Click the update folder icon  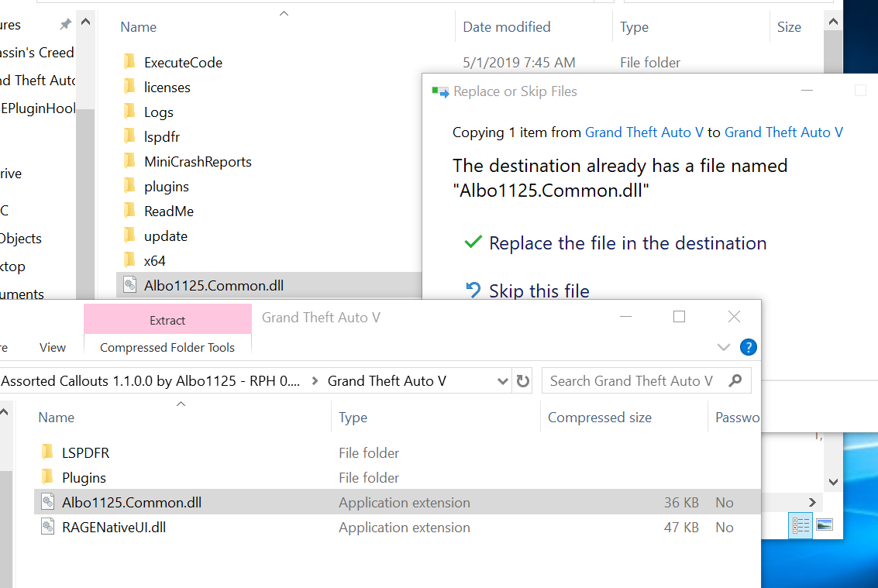click(129, 236)
